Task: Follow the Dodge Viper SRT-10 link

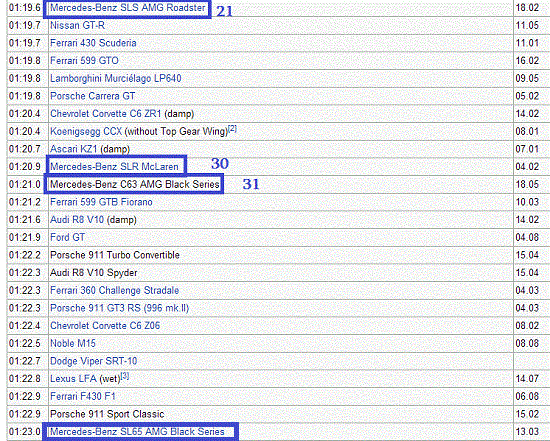Action: (93, 361)
